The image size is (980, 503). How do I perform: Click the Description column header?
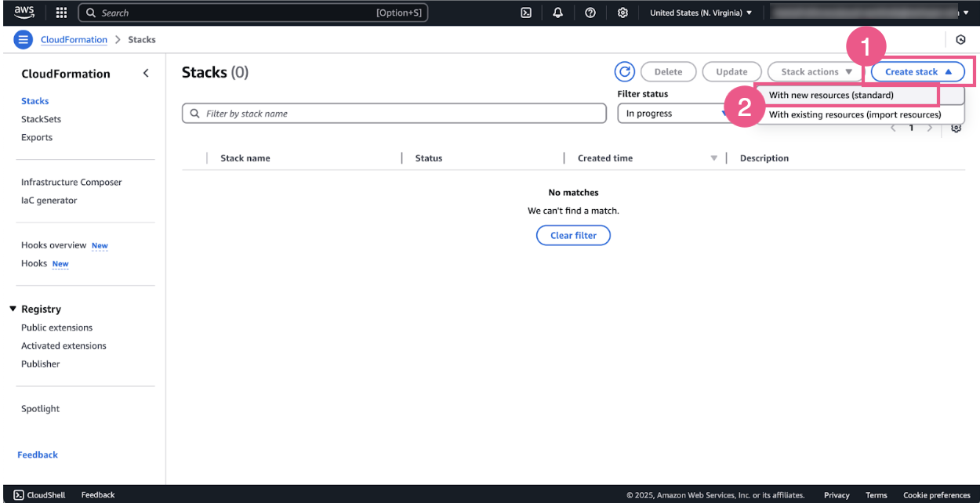pyautogui.click(x=764, y=158)
